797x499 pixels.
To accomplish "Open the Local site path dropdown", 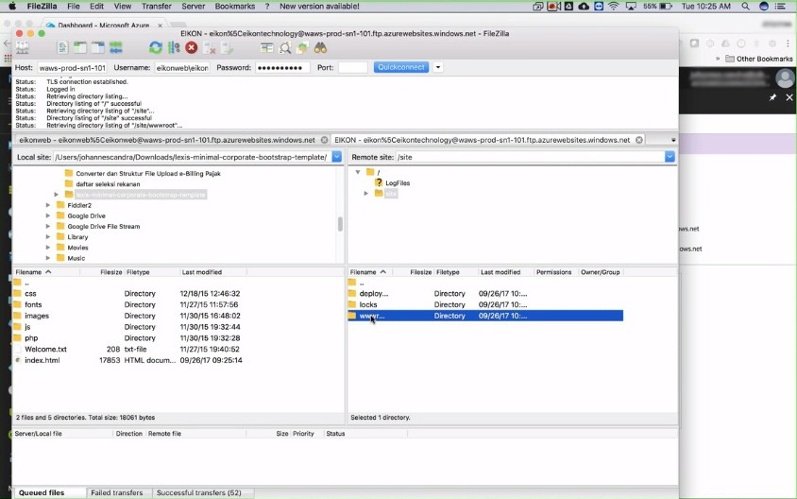I will (337, 157).
